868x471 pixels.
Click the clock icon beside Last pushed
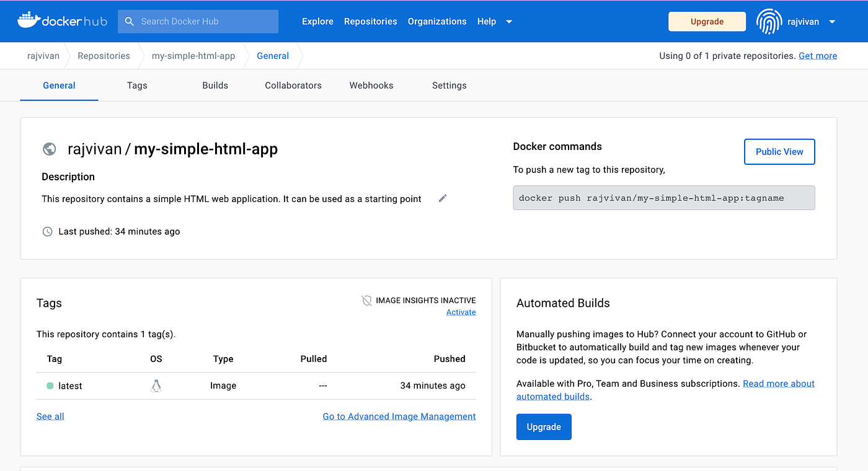tap(47, 232)
